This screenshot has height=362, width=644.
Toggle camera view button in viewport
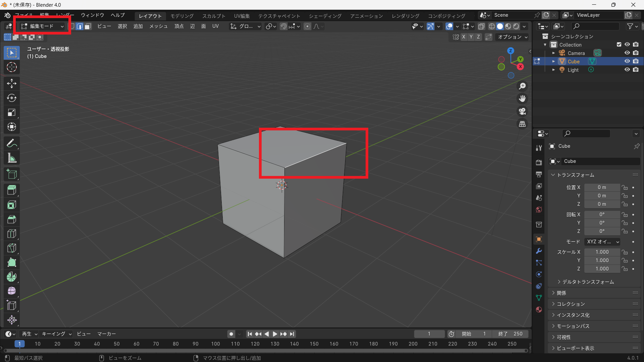click(x=522, y=111)
